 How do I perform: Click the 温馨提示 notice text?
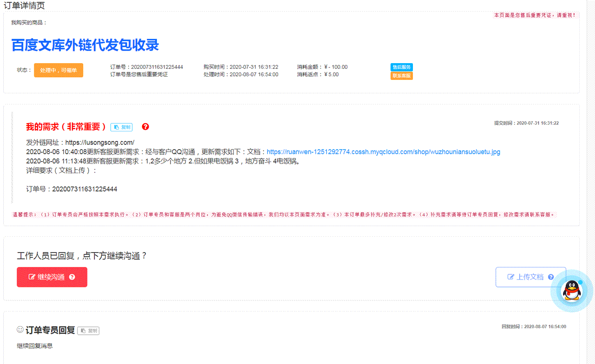tap(284, 215)
